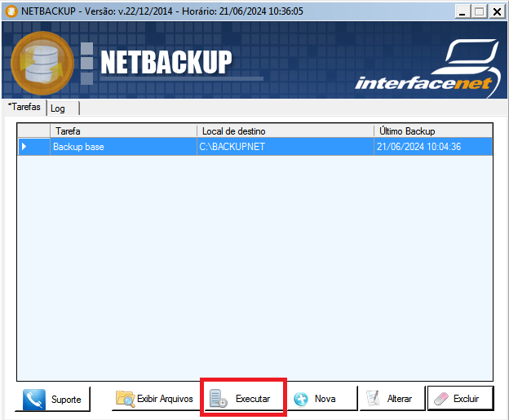
Task: Click the Exibir Arquivos folder magnifier icon
Action: 126,399
